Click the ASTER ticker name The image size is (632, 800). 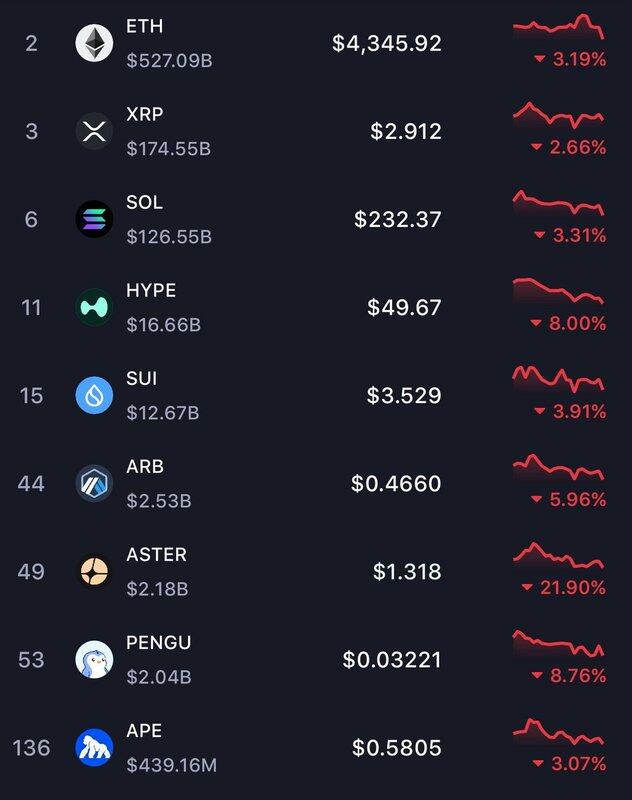tap(156, 555)
